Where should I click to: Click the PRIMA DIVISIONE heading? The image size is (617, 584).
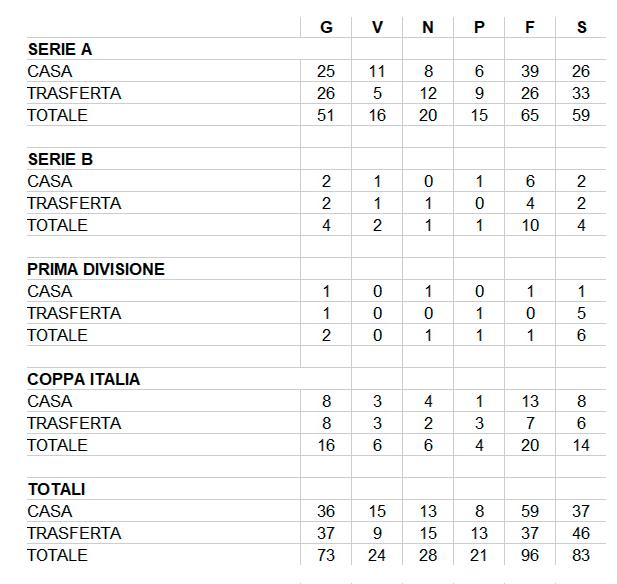click(x=96, y=269)
